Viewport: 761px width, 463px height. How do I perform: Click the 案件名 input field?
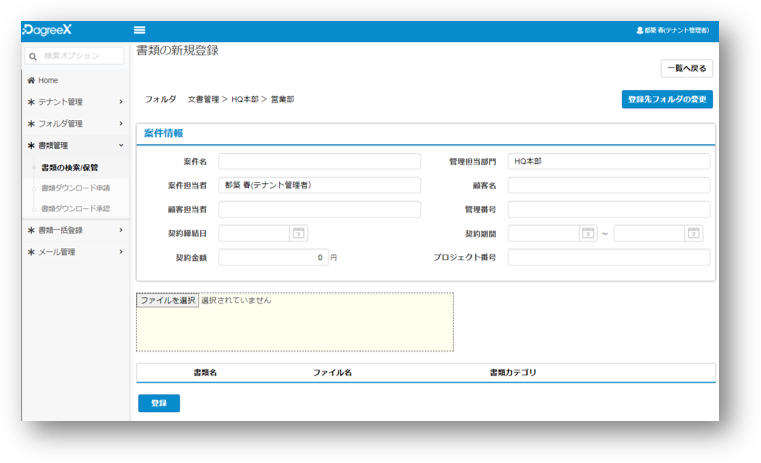coord(320,161)
